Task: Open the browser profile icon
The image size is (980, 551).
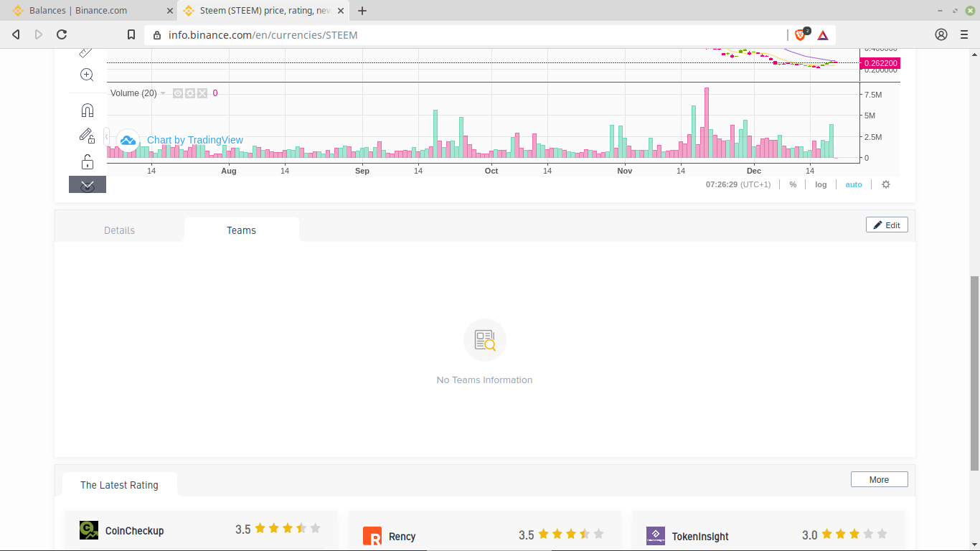Action: (941, 34)
